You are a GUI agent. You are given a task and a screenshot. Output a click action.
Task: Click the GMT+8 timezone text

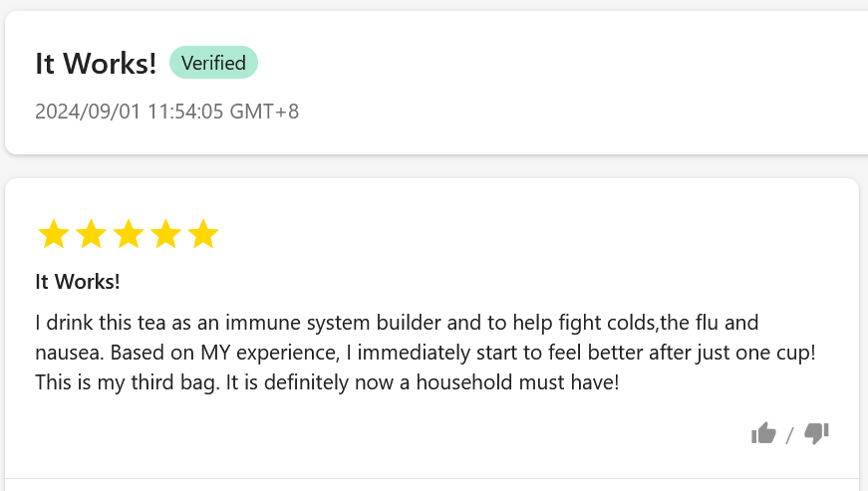coord(264,111)
